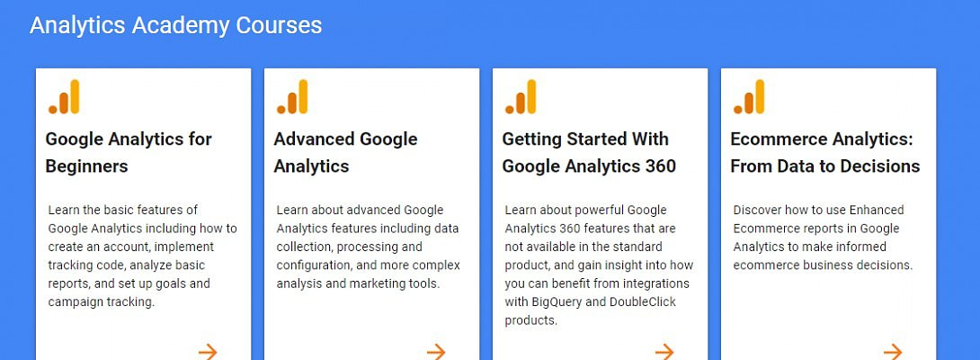The width and height of the screenshot is (980, 360).
Task: Open Advanced Google Analytics via orange arrow
Action: click(436, 351)
